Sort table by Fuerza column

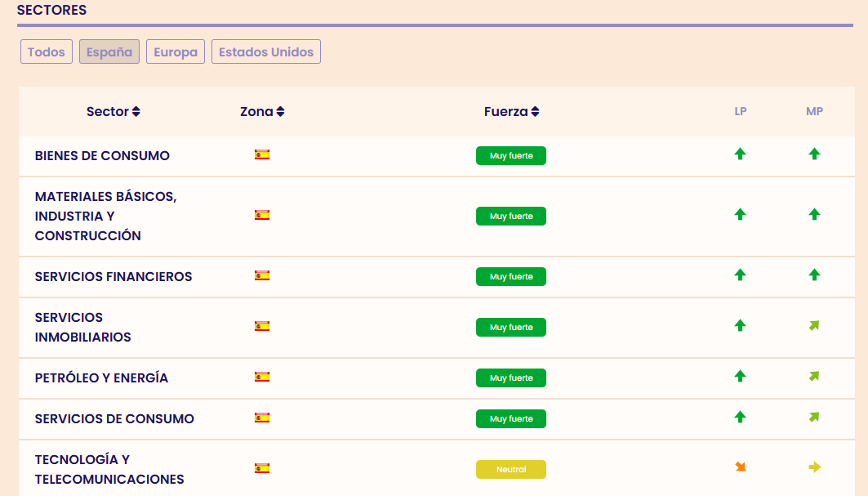(511, 112)
